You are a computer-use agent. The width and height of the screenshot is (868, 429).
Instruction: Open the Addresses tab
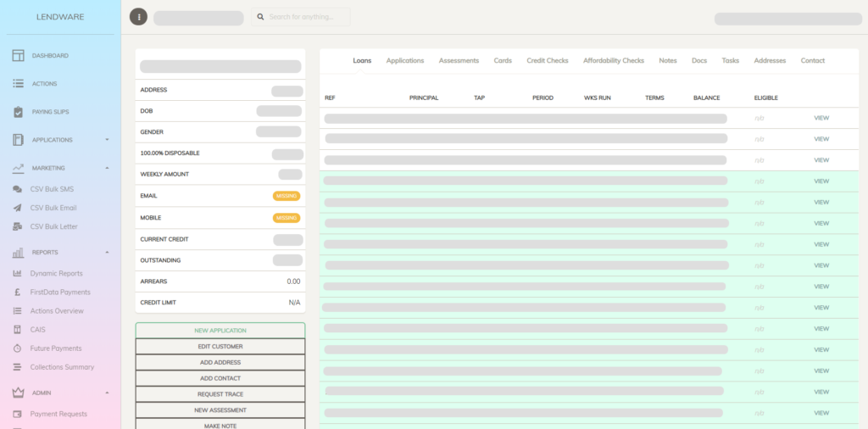pos(770,61)
